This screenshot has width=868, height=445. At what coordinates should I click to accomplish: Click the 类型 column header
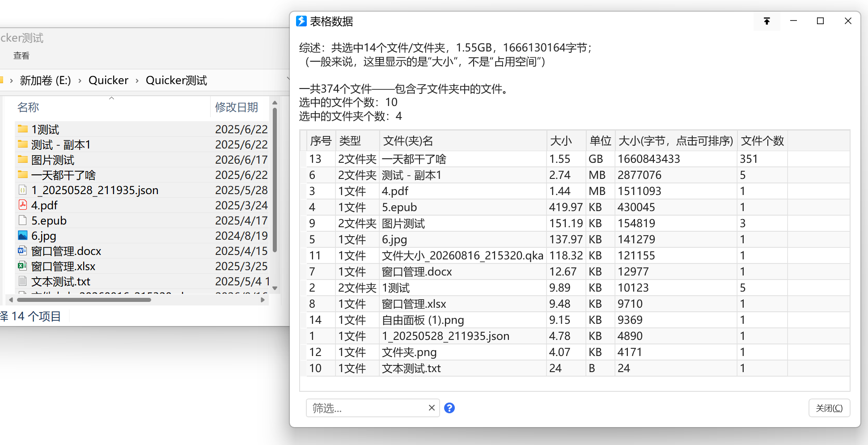point(357,141)
